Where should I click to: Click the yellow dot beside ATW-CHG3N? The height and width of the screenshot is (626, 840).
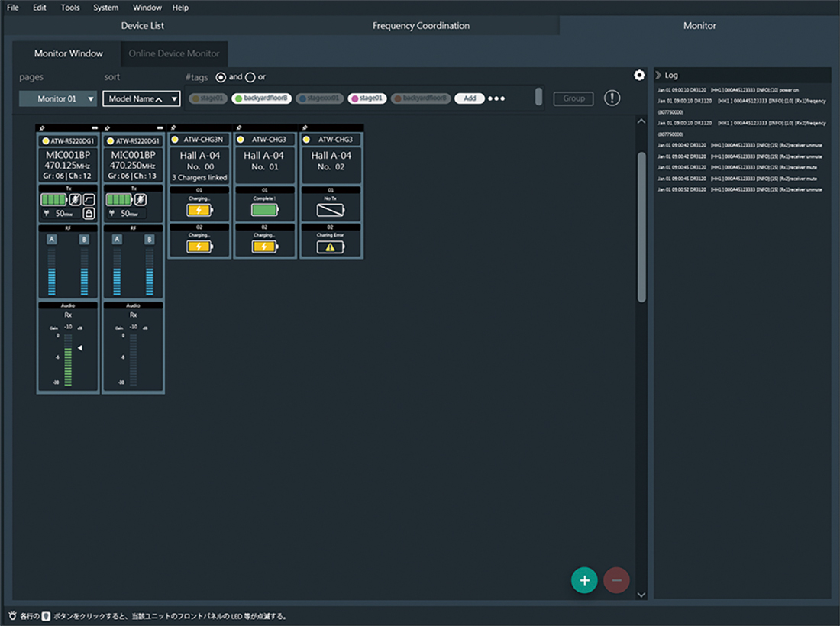pyautogui.click(x=175, y=140)
